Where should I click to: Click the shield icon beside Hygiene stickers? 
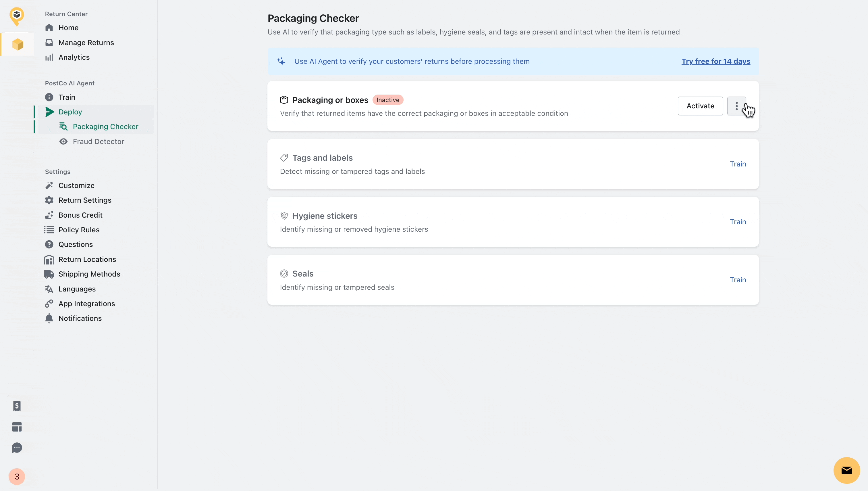click(284, 216)
